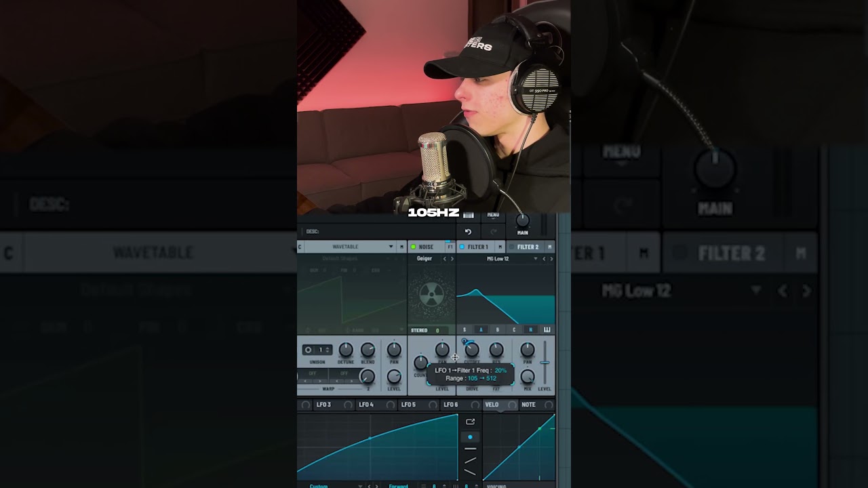Open the Geiger noise sample selector

click(425, 258)
